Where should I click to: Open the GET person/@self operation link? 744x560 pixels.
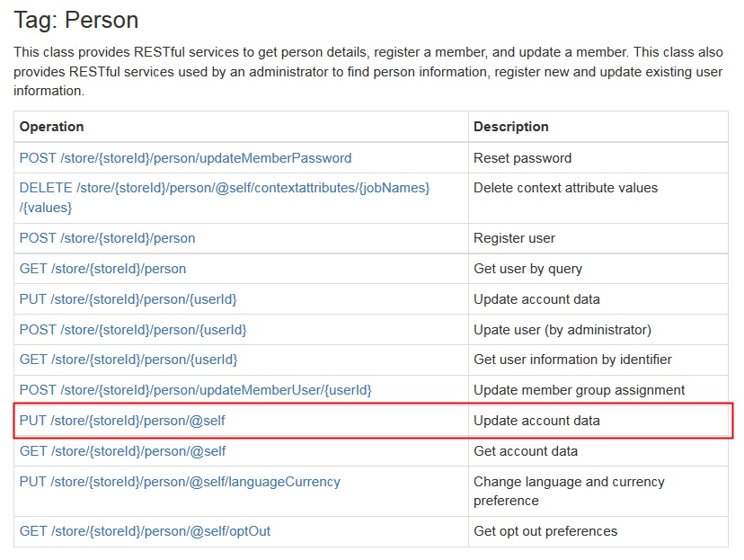click(122, 451)
